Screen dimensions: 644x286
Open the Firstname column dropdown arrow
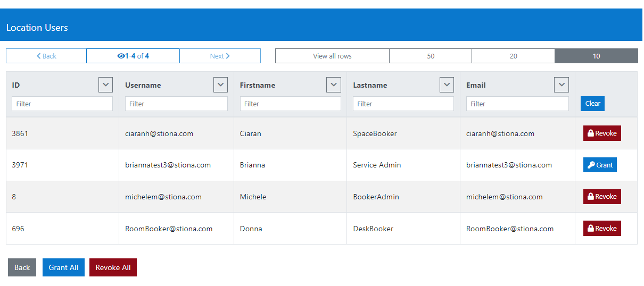click(x=334, y=85)
